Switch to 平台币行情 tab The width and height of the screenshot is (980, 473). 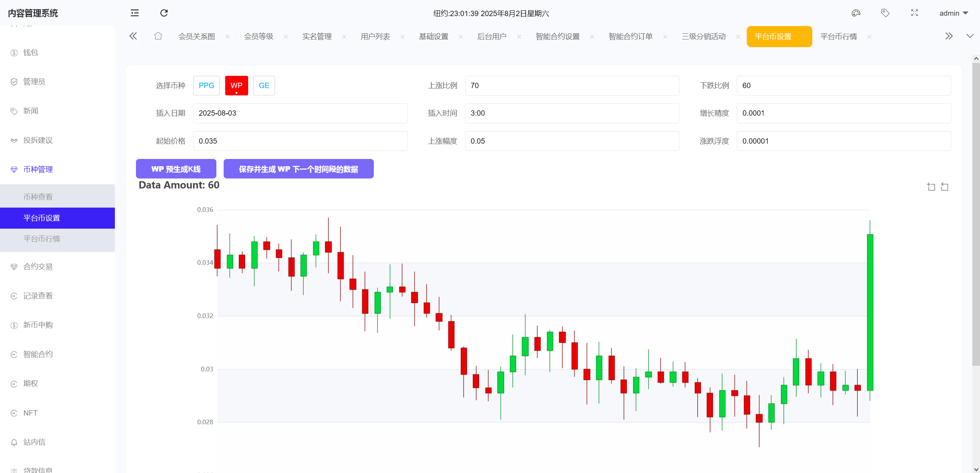coord(838,36)
